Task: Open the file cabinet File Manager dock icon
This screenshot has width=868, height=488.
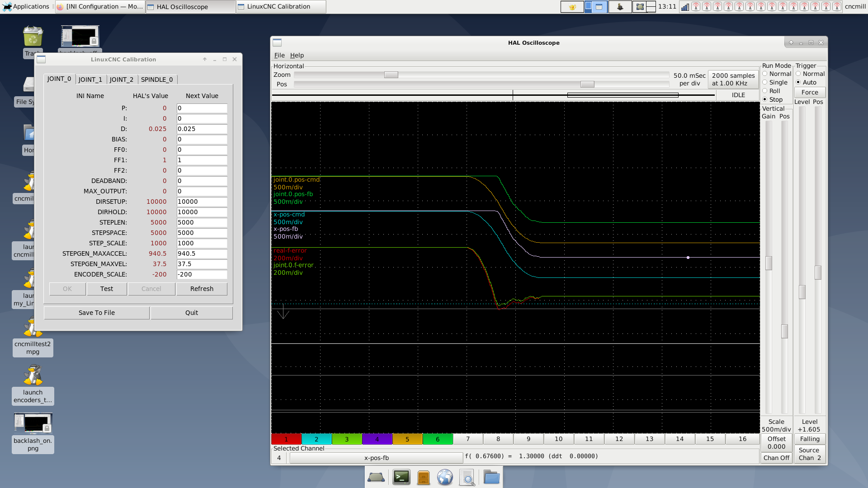Action: coord(423,477)
